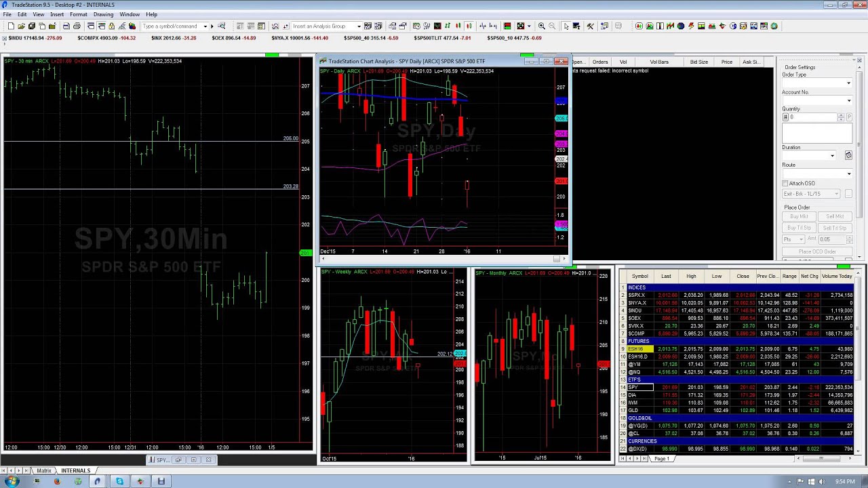Select the Page 1 tab in RadarScreen
Viewport: 868px width, 488px height.
coord(662,459)
